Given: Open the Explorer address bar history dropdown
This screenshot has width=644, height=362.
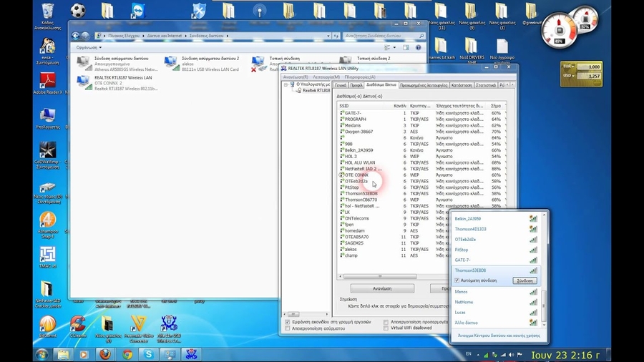Looking at the screenshot, I should click(328, 36).
